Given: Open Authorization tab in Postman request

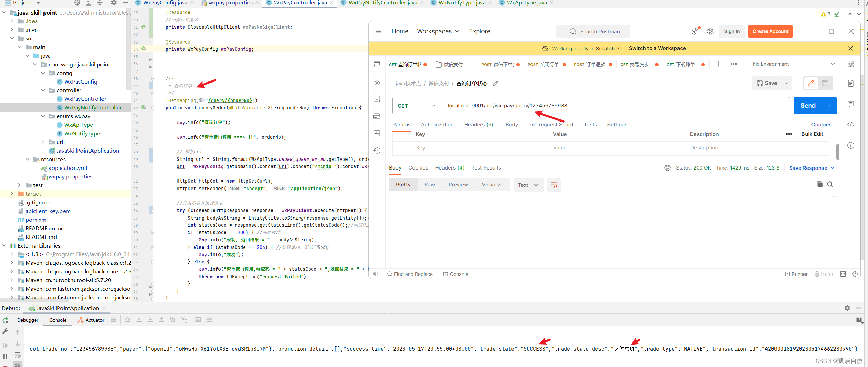Looking at the screenshot, I should click(437, 125).
